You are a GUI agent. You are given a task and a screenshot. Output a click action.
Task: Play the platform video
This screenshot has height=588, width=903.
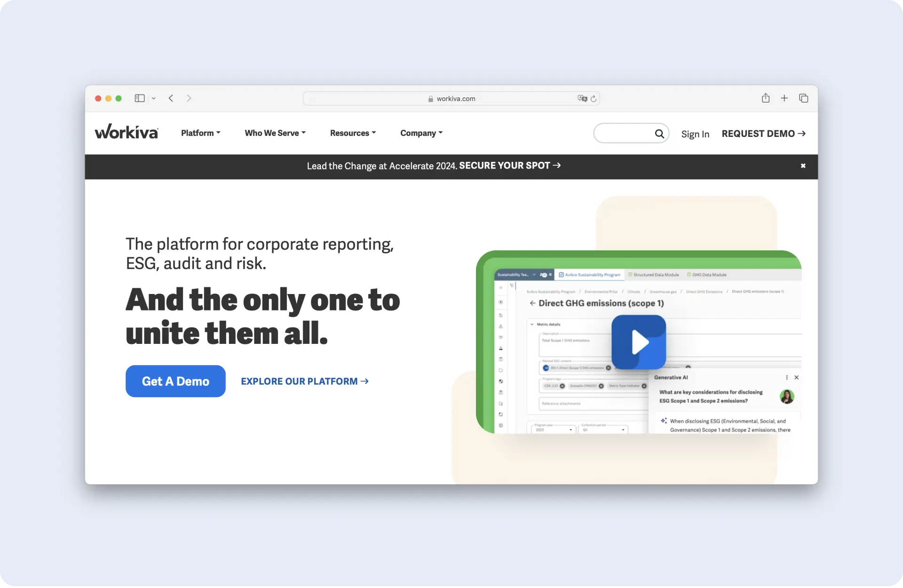tap(639, 342)
